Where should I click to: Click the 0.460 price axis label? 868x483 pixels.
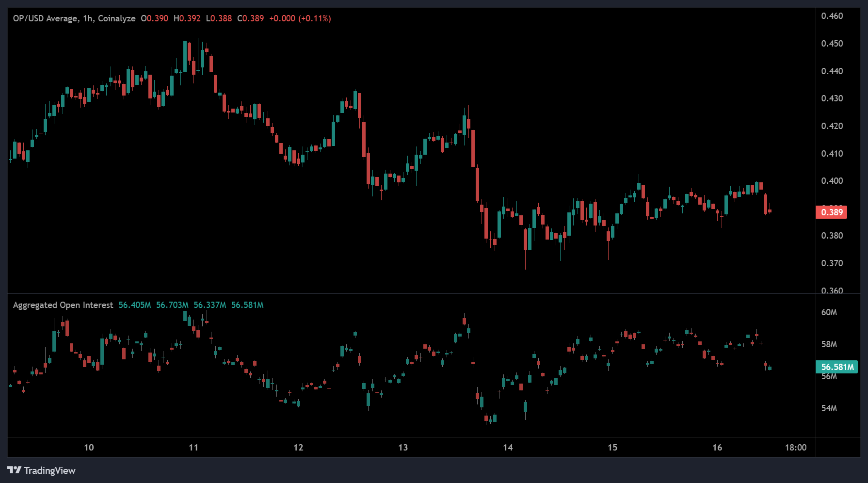point(832,16)
